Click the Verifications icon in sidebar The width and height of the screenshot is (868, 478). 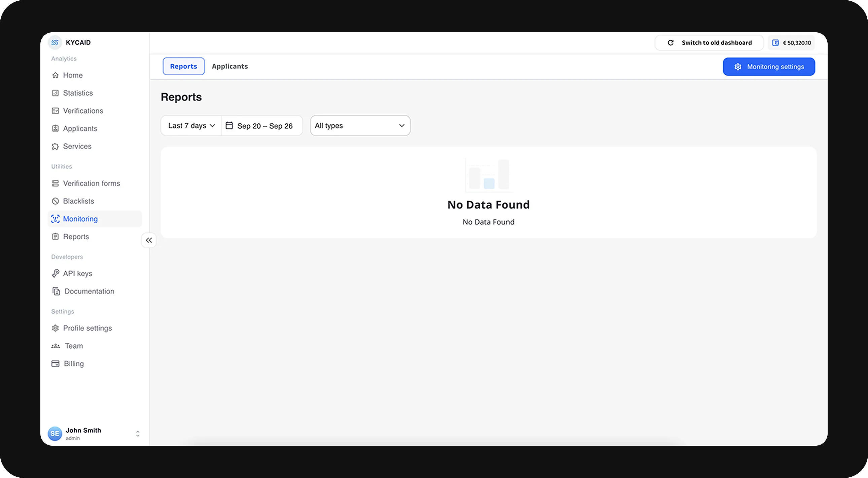click(55, 111)
